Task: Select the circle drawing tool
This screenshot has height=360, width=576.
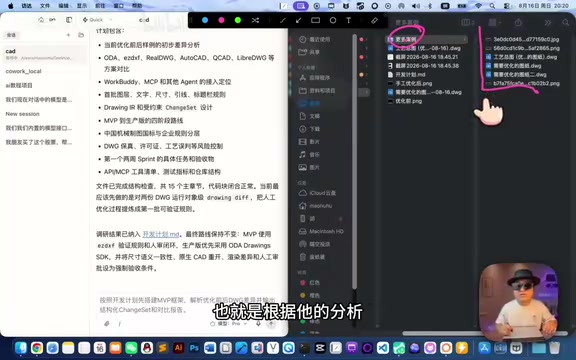Action: point(332,21)
